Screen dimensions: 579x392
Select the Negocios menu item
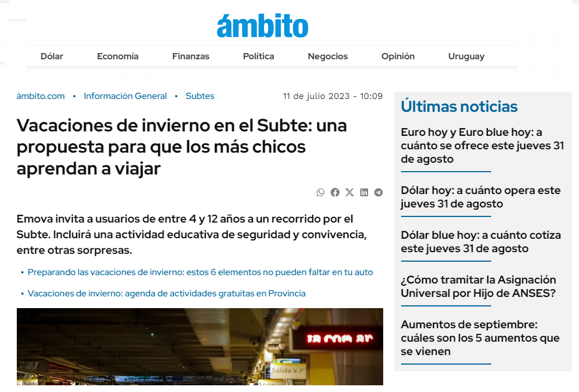tap(328, 56)
